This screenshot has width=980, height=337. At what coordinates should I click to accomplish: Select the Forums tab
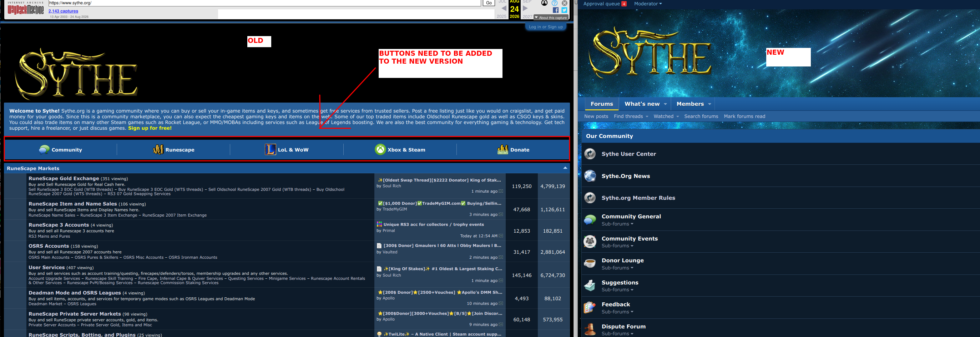click(601, 104)
